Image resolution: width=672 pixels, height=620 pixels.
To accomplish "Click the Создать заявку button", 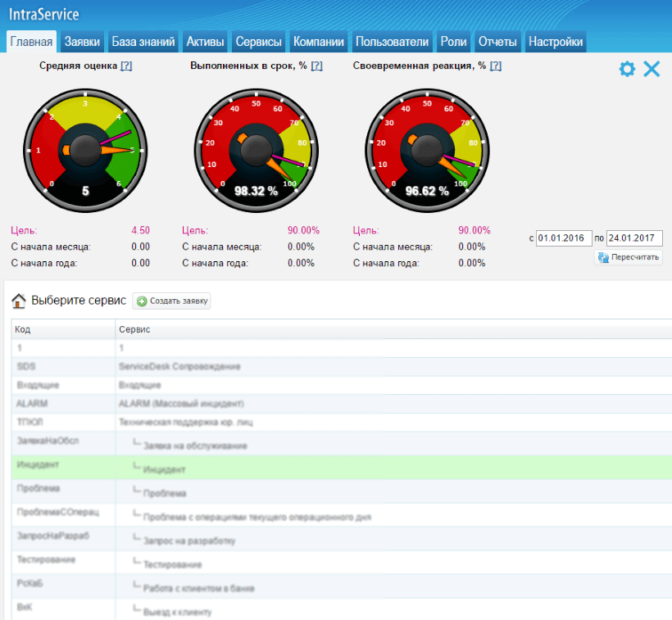I will (x=171, y=301).
